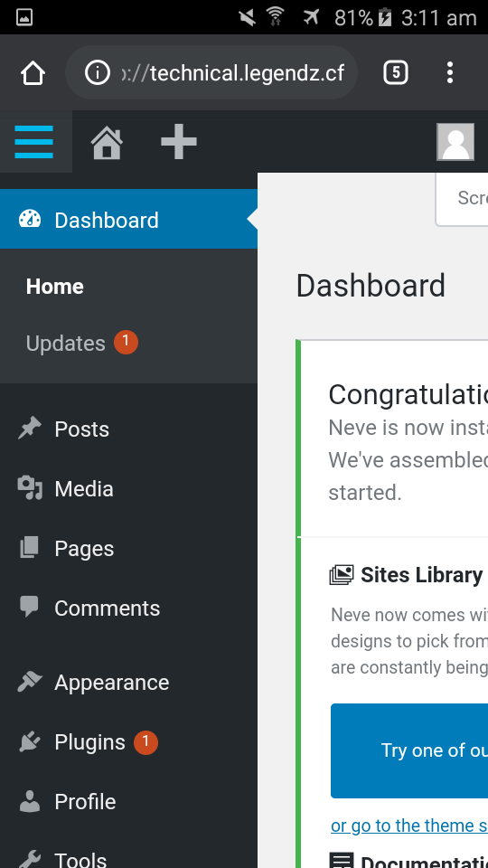Image resolution: width=488 pixels, height=868 pixels.
Task: Select the Dashboard menu item
Action: tap(128, 220)
